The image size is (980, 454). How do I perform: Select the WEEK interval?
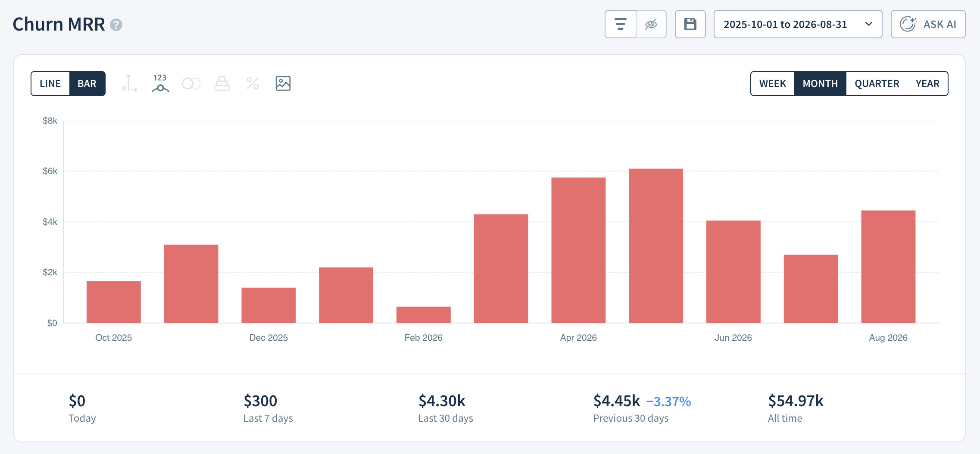tap(773, 84)
